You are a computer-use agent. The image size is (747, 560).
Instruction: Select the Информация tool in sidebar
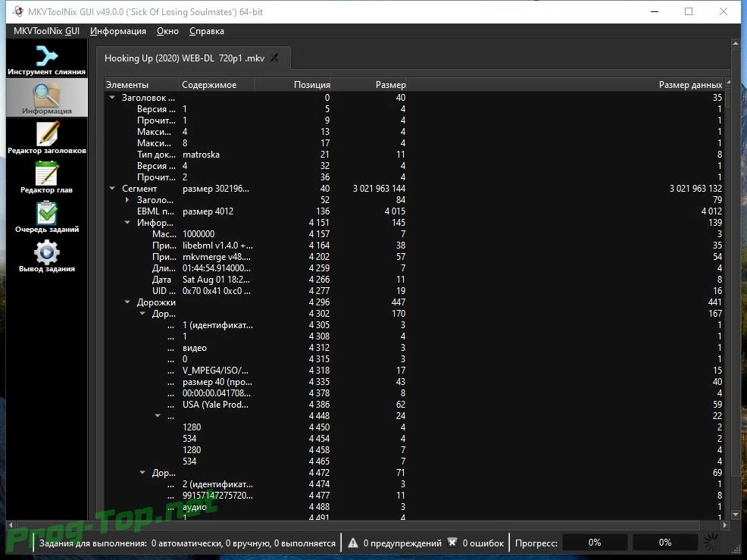pyautogui.click(x=47, y=98)
